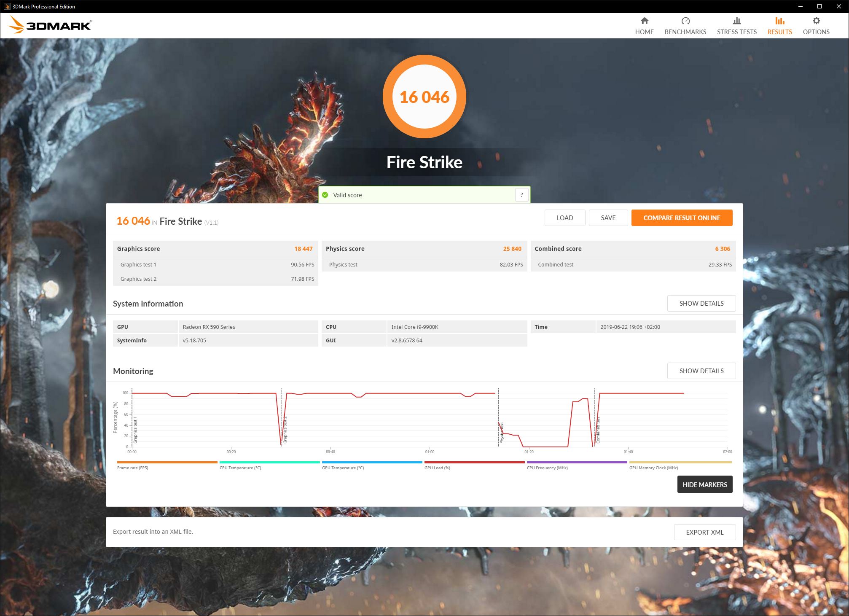The height and width of the screenshot is (616, 849).
Task: Click Combined test 29.33 FPS row
Action: pyautogui.click(x=633, y=264)
